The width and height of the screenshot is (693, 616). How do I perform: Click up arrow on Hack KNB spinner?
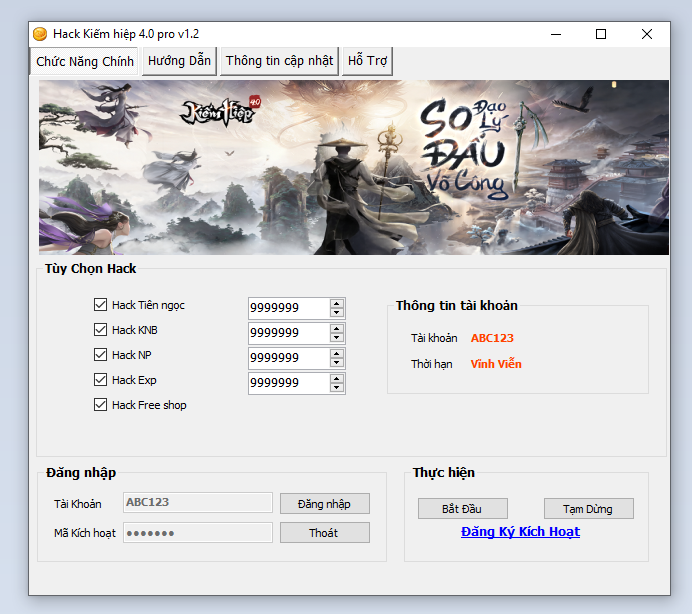(x=337, y=328)
